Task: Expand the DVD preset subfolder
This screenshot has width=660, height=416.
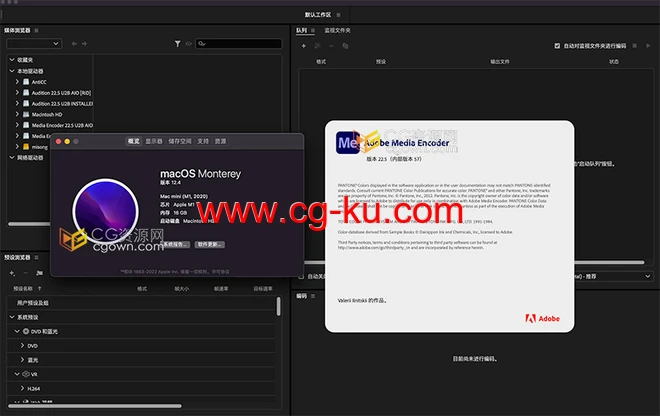Action: [x=22, y=345]
